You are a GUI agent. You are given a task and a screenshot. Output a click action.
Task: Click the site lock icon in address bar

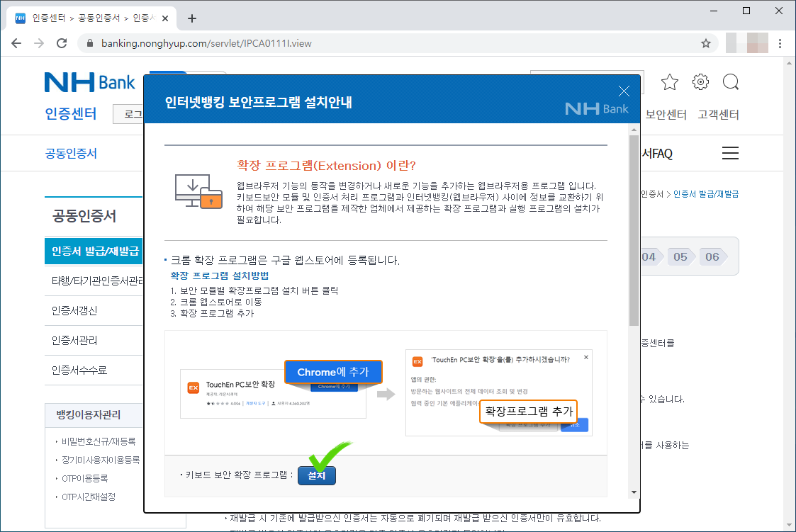pos(90,43)
